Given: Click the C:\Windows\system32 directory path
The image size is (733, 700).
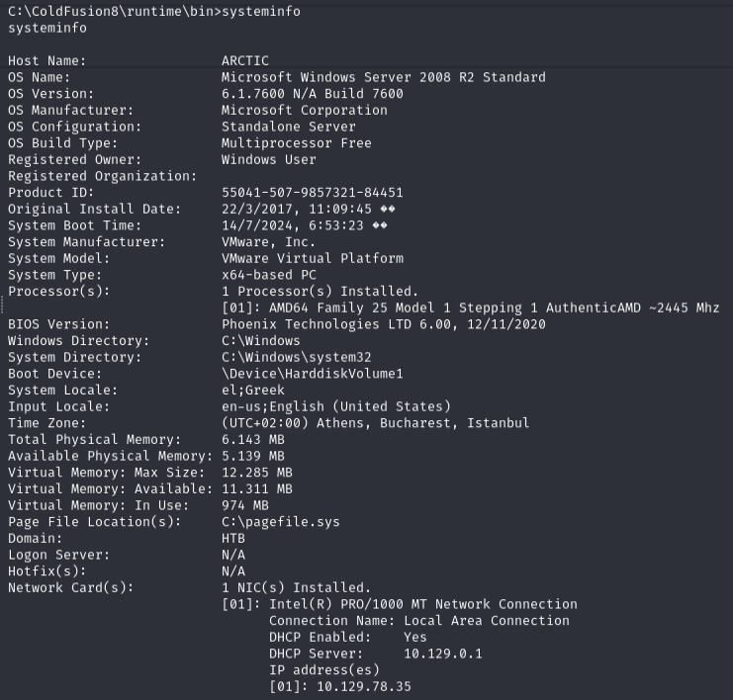Looking at the screenshot, I should 296,357.
